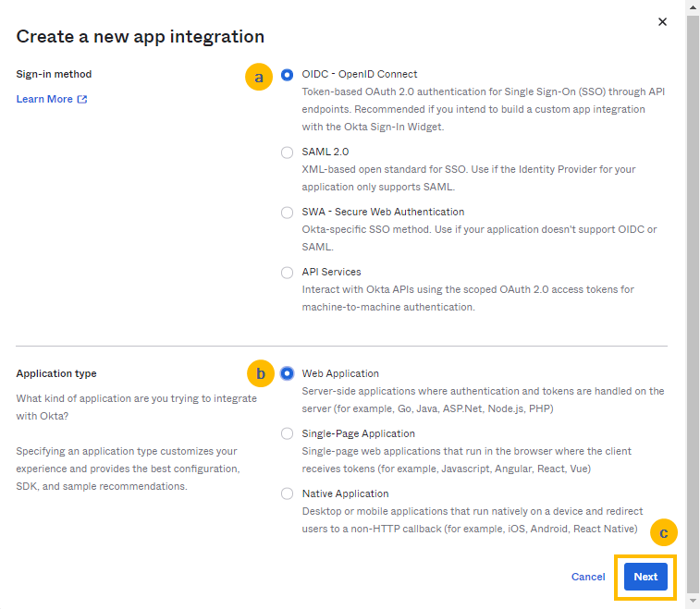The width and height of the screenshot is (700, 609).
Task: Click the scrollbar down arrow
Action: tap(693, 602)
